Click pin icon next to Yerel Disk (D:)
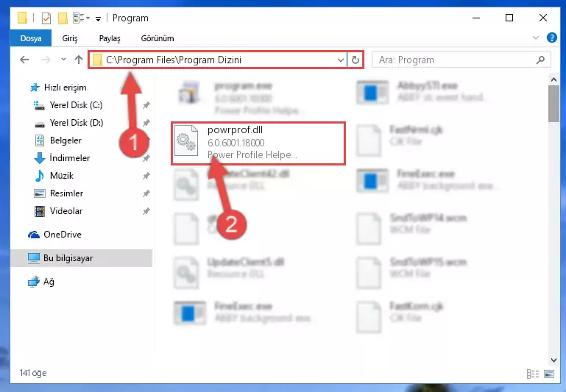 (146, 123)
